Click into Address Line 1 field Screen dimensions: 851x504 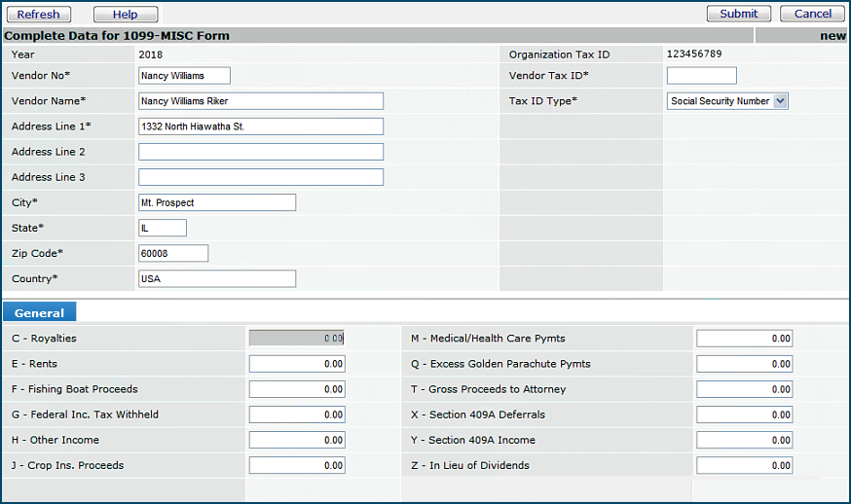coord(261,126)
